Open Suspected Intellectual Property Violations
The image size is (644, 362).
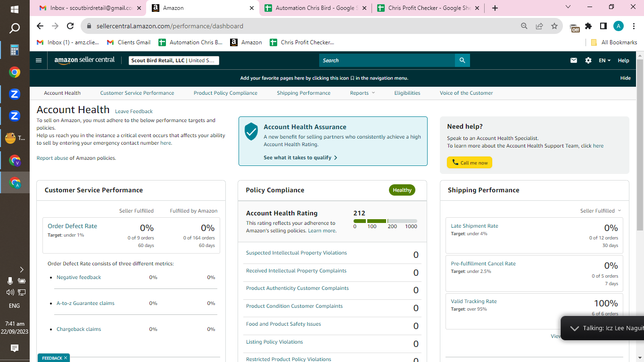coord(297,253)
